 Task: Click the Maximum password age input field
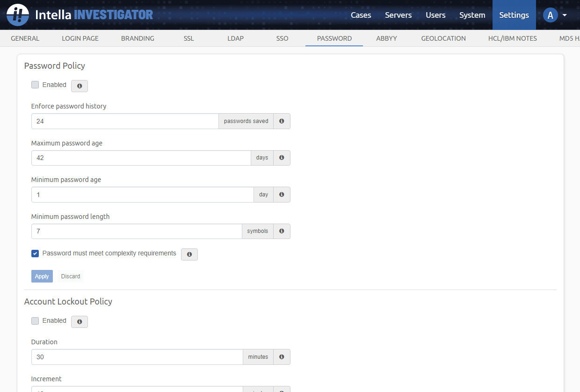[x=140, y=158]
